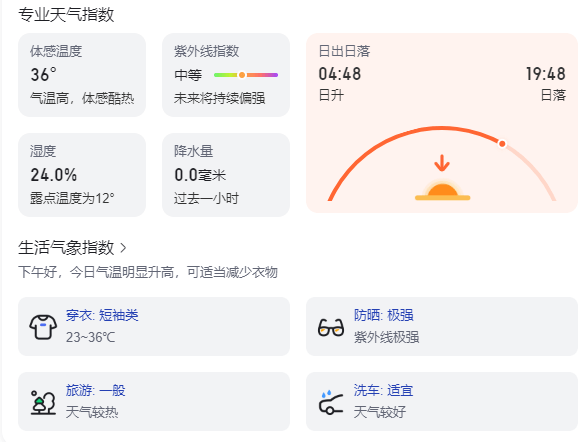Expand 生活气象指数 chevron arrow
This screenshot has height=442, width=588.
pos(123,248)
